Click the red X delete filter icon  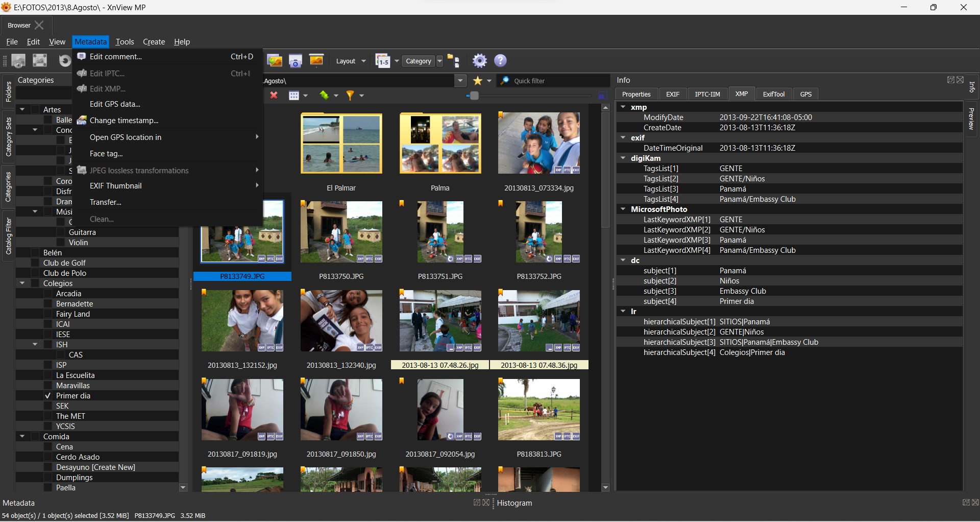click(274, 96)
